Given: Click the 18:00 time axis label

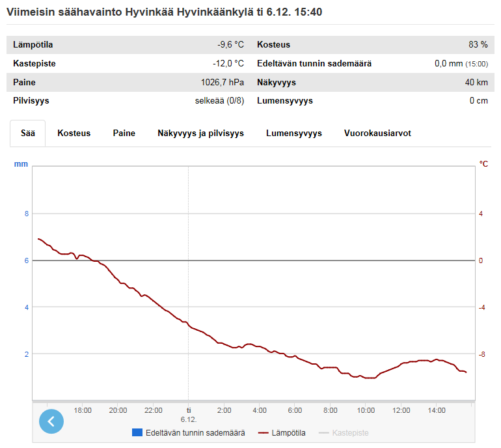Looking at the screenshot, I should pos(83,410).
